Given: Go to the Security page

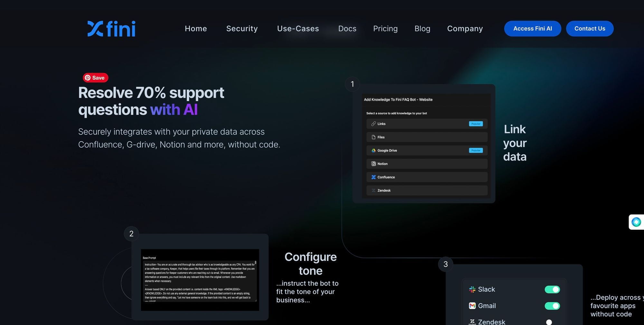Looking at the screenshot, I should pyautogui.click(x=242, y=29).
